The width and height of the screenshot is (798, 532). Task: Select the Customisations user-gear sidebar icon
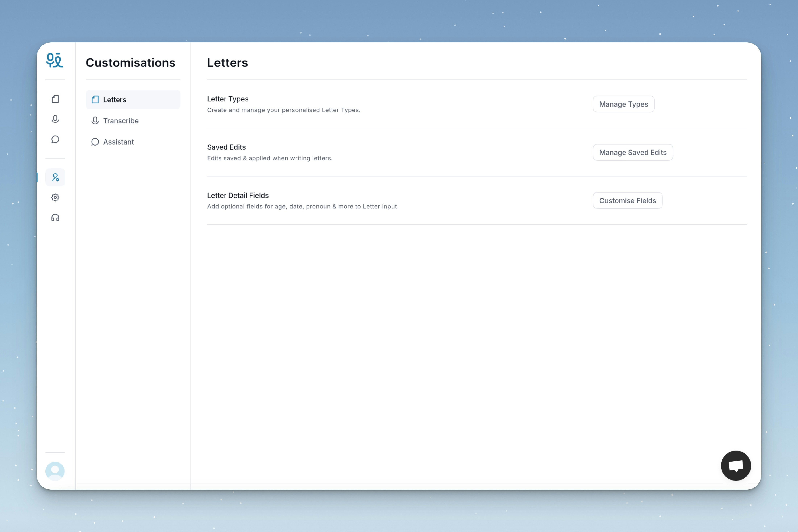(x=55, y=177)
